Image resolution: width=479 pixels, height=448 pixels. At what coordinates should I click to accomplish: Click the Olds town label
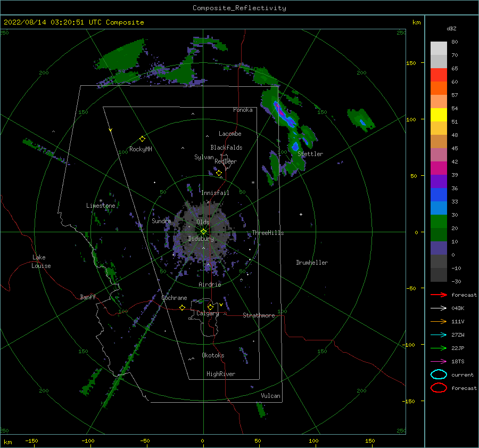click(x=203, y=222)
